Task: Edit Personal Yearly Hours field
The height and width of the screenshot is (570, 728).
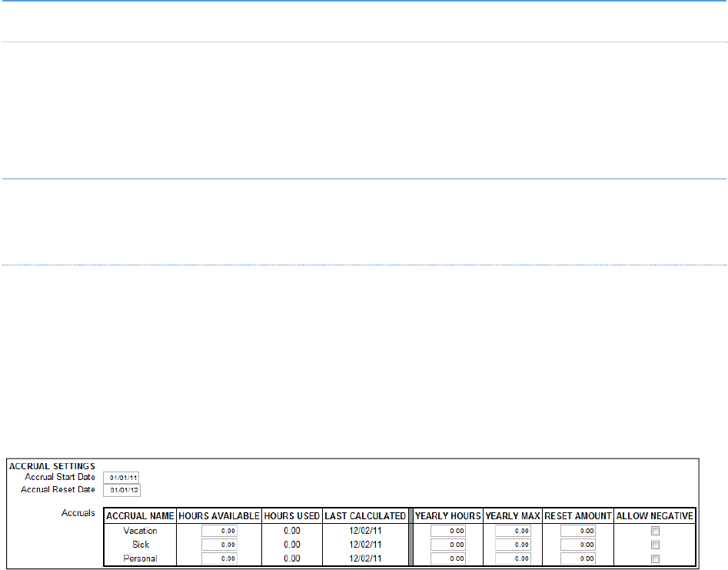Action: pyautogui.click(x=448, y=558)
